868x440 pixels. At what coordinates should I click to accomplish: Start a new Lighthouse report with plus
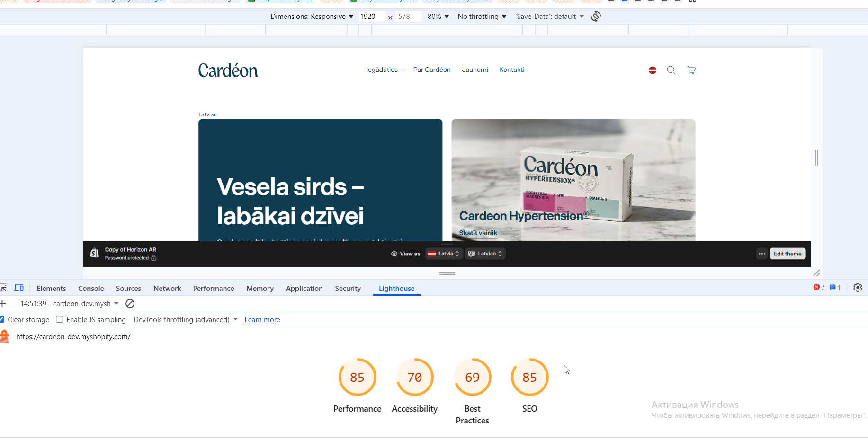(x=3, y=303)
